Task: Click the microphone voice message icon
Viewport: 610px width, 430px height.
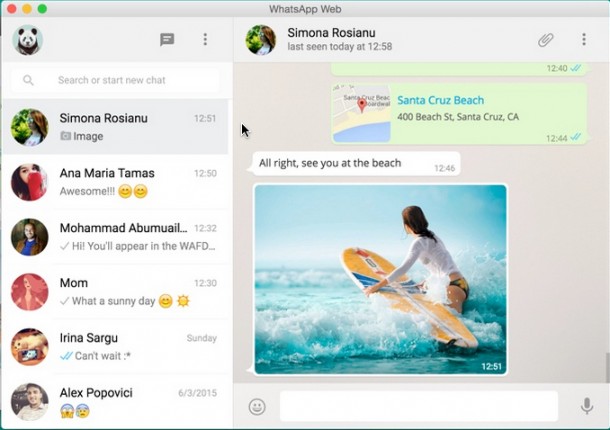Action: click(587, 406)
